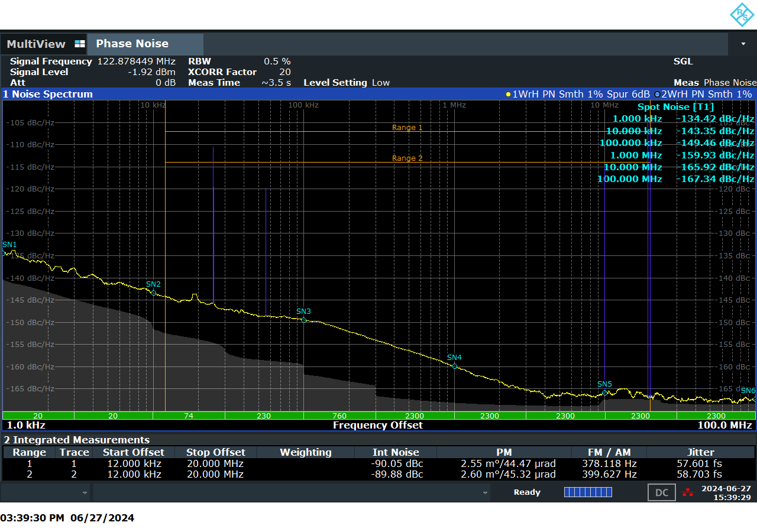Screen dimensions: 757x532
Task: Click the Frequency Offset axis label
Action: 377,425
